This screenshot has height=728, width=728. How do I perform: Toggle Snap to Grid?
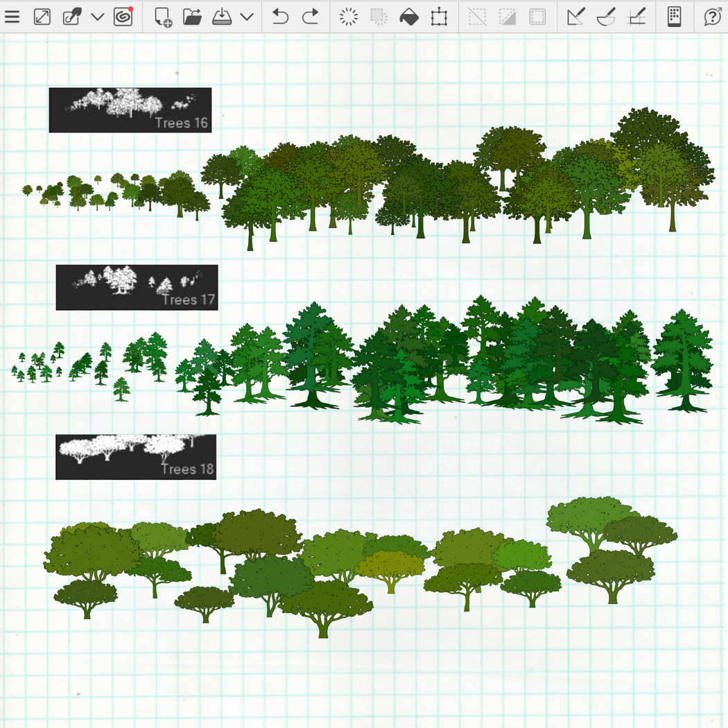pyautogui.click(x=636, y=17)
